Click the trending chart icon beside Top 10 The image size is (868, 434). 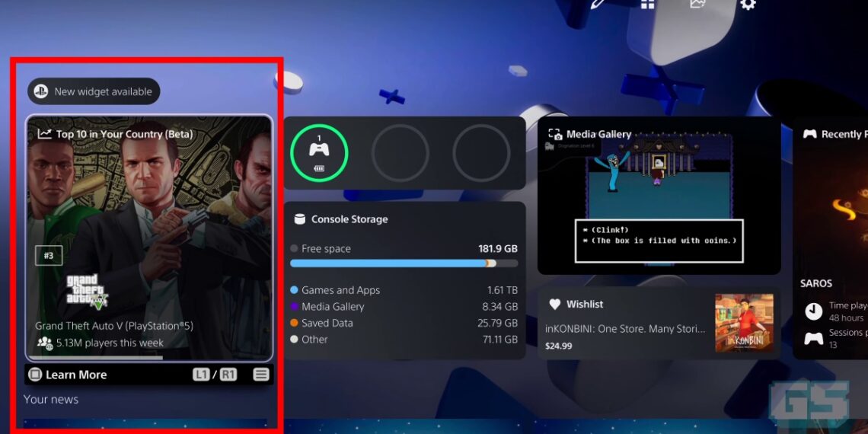pyautogui.click(x=44, y=133)
